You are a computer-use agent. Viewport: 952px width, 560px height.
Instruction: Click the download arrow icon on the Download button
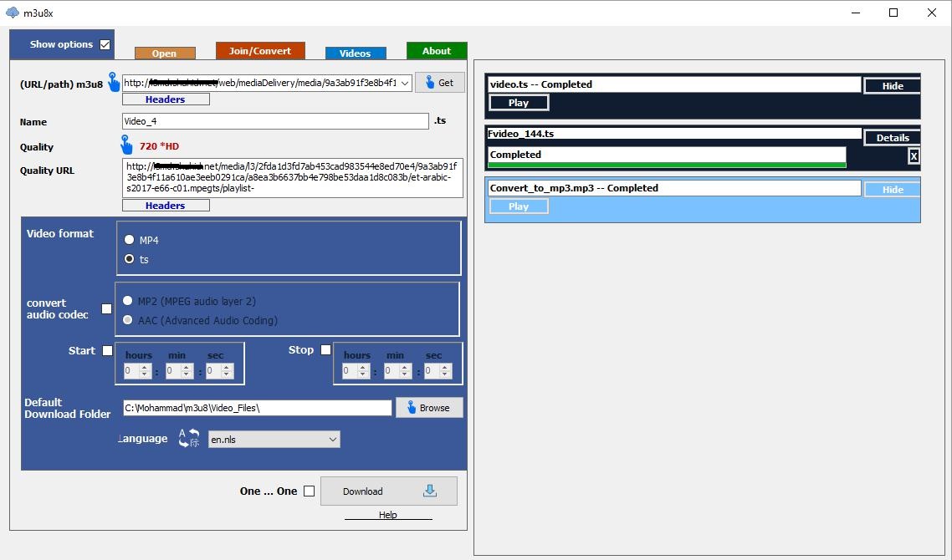(430, 491)
